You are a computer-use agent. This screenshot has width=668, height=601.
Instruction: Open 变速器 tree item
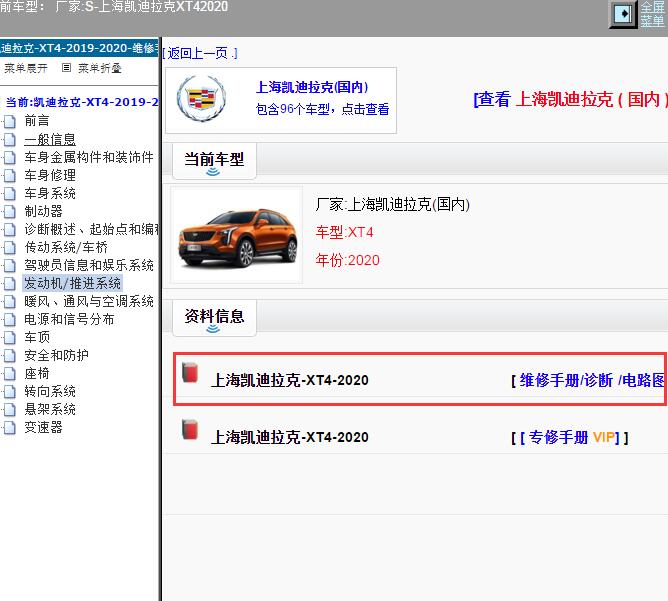click(x=43, y=427)
